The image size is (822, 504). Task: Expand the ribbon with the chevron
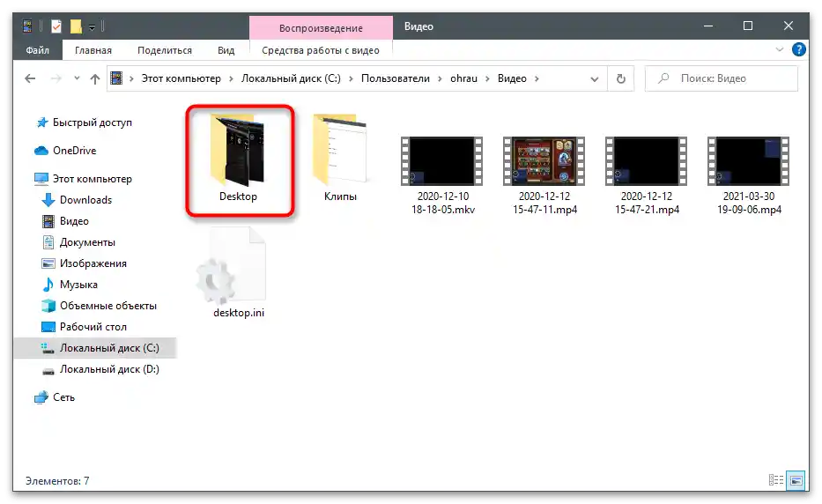(779, 50)
